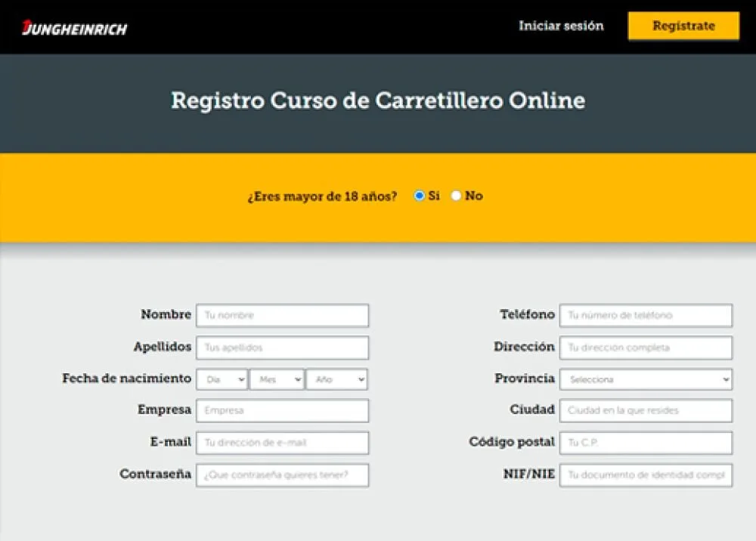Image resolution: width=756 pixels, height=541 pixels.
Task: Open the Mes dropdown
Action: 277,379
